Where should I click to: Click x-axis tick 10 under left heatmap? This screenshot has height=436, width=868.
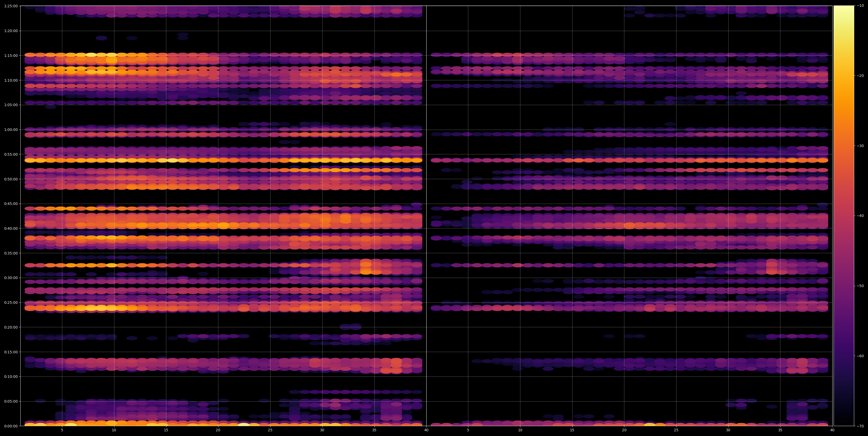[x=114, y=430]
